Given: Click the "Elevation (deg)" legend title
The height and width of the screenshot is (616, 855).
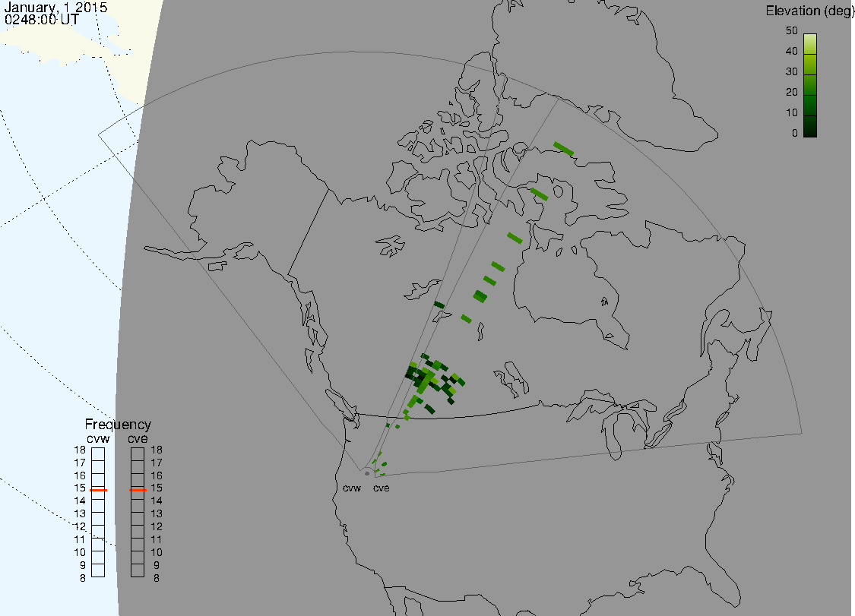Looking at the screenshot, I should [809, 11].
